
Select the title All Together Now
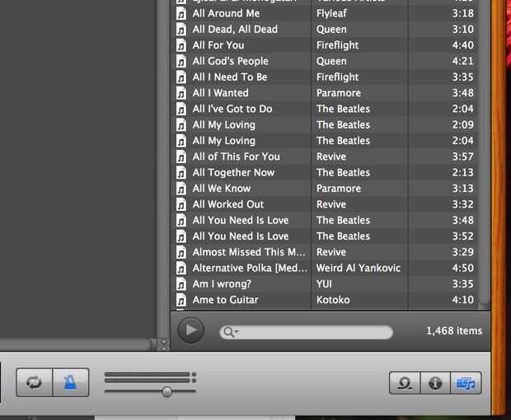(234, 173)
